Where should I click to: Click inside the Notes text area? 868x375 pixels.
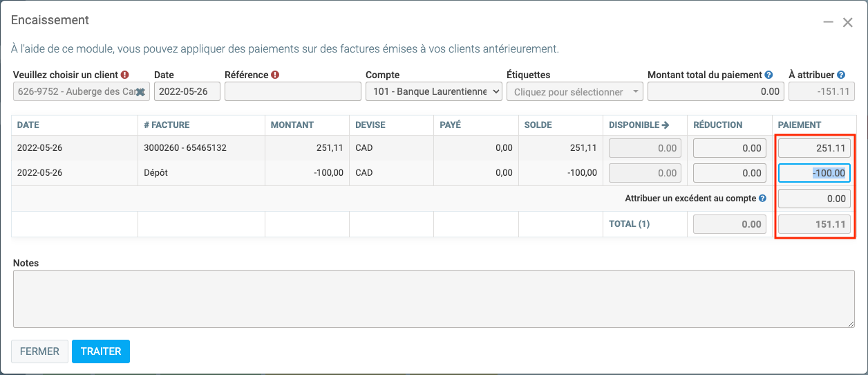click(433, 299)
